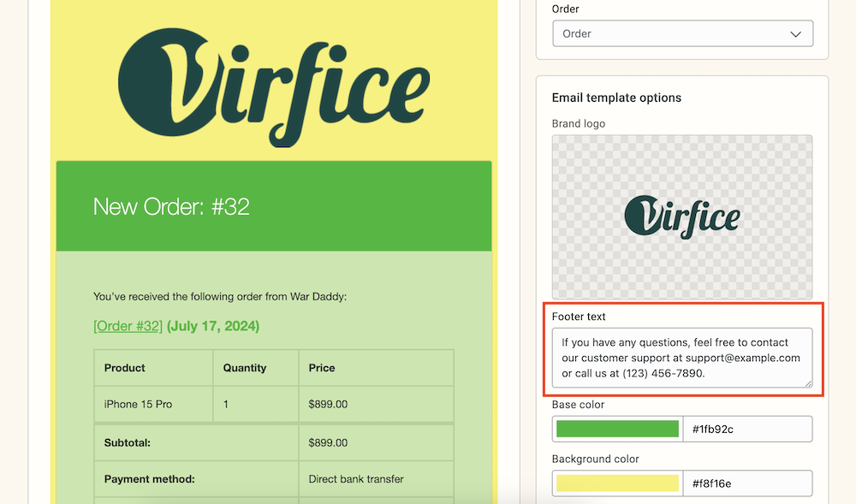Click the order received from War Daddy text
856x504 pixels.
click(220, 297)
